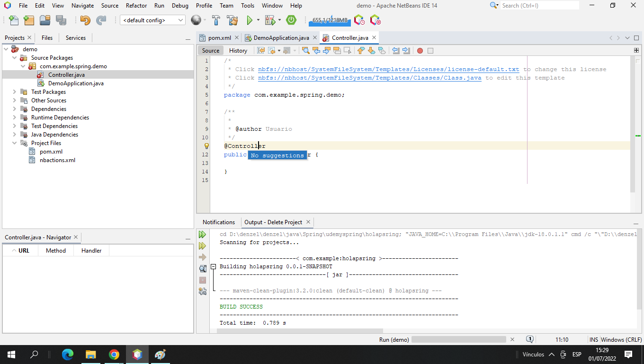Click the Undo arrow icon
Viewport: 644px width, 364px height.
[85, 20]
